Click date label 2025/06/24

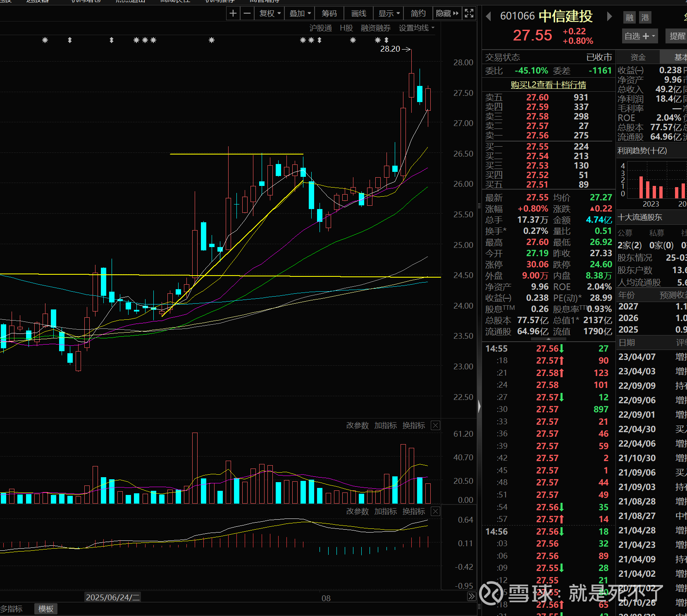pos(112,597)
